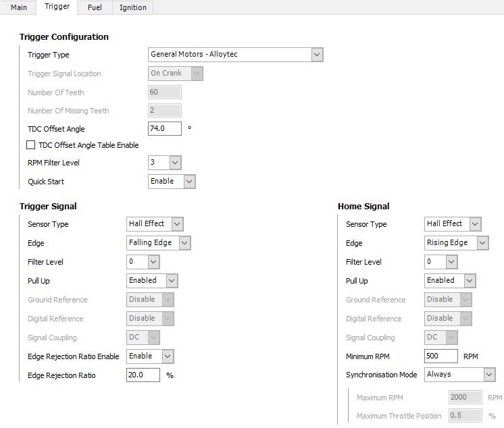
Task: Click the Minimum RPM input field
Action: pyautogui.click(x=441, y=356)
